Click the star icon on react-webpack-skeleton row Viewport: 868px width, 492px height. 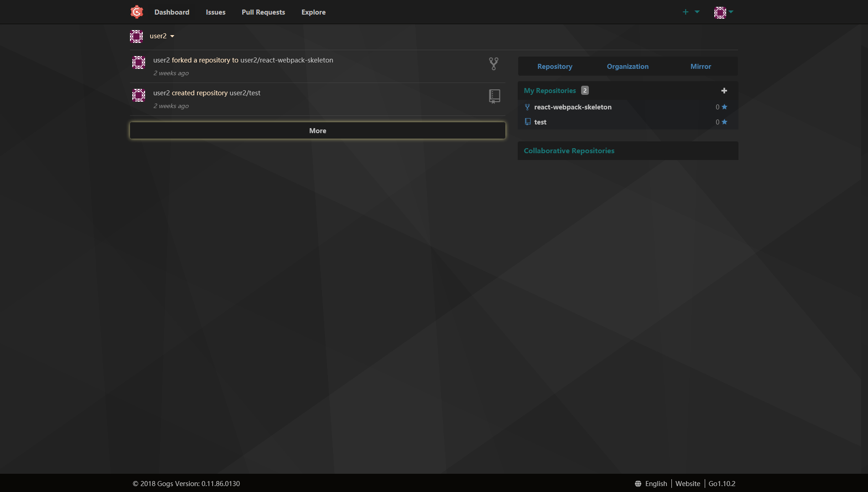point(724,107)
